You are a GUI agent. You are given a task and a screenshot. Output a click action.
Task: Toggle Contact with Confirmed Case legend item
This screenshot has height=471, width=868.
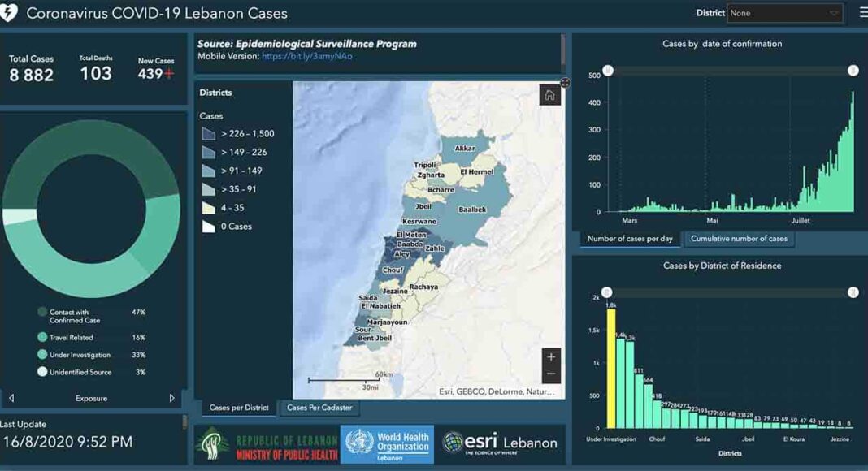42,312
